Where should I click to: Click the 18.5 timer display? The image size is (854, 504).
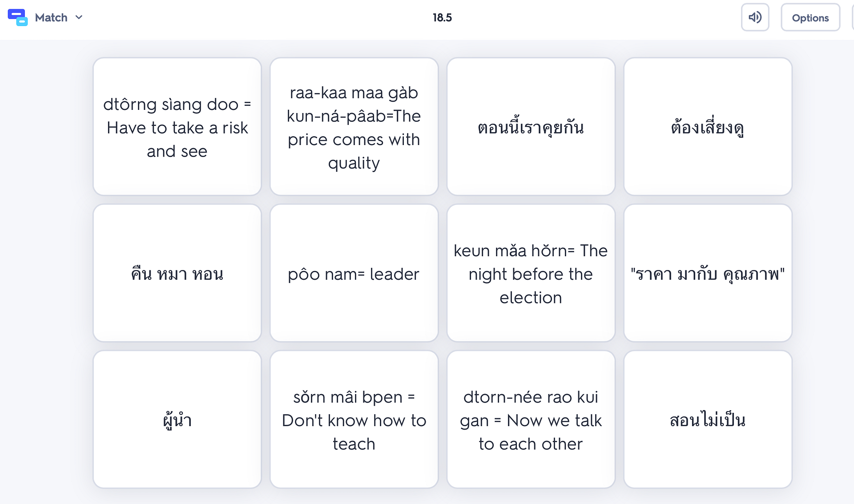click(442, 18)
